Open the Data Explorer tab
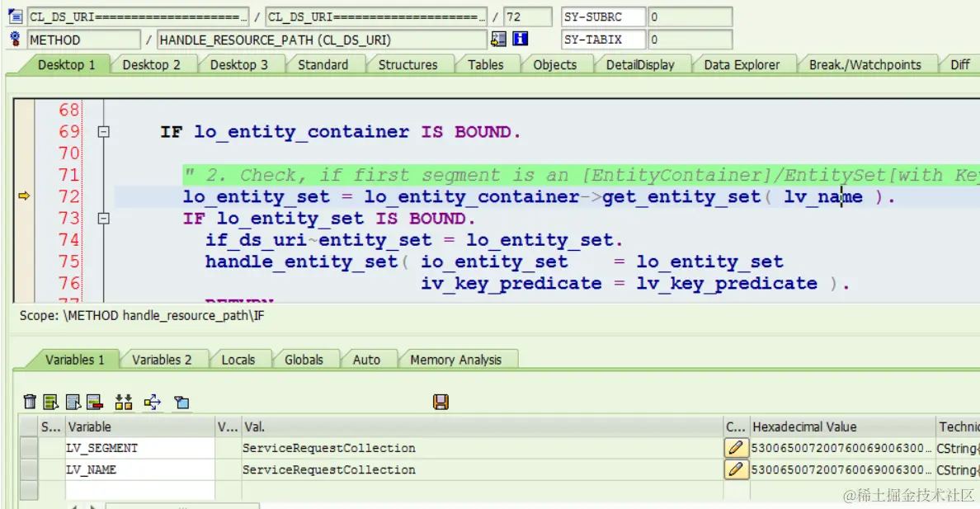980x509 pixels. tap(742, 65)
